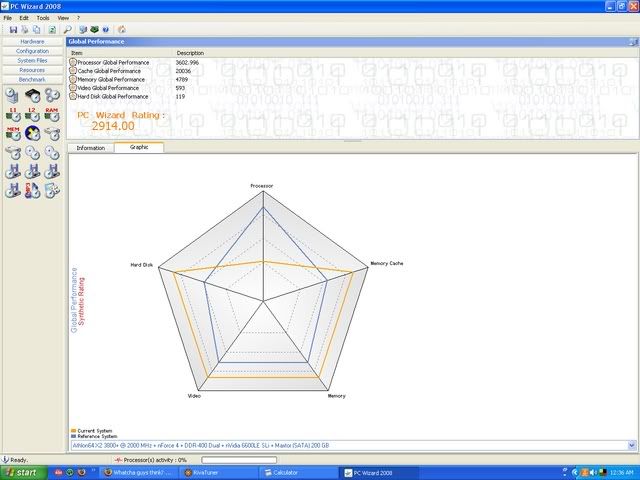The image size is (640, 480).
Task: Open the File menu
Action: coord(7,18)
